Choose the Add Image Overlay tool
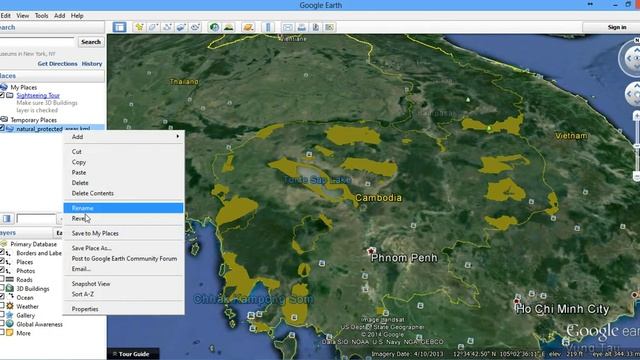 pos(181,27)
